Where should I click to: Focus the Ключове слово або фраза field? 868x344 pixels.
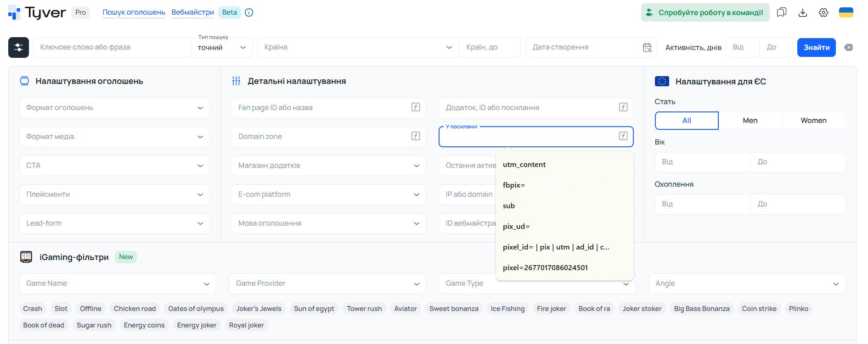point(112,47)
